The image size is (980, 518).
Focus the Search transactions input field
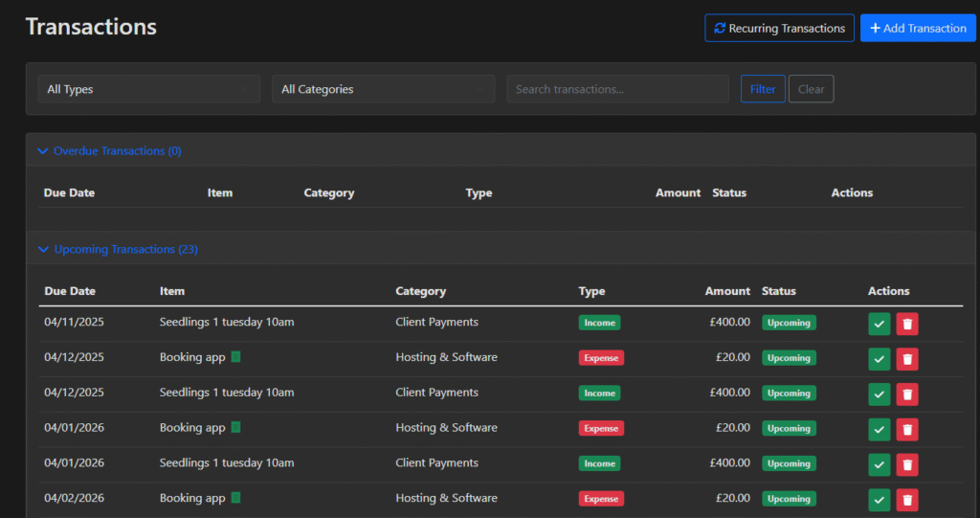tap(617, 89)
